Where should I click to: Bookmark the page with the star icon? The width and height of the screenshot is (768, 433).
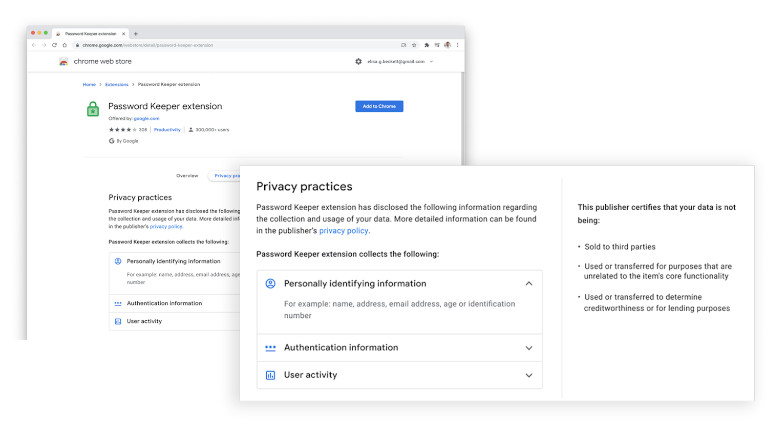414,45
